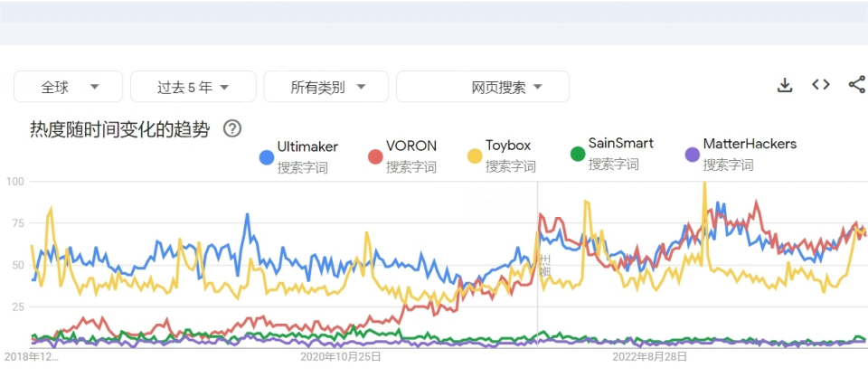The image size is (868, 377).
Task: Click the purple MatterHackers legend dot
Action: pyautogui.click(x=692, y=155)
